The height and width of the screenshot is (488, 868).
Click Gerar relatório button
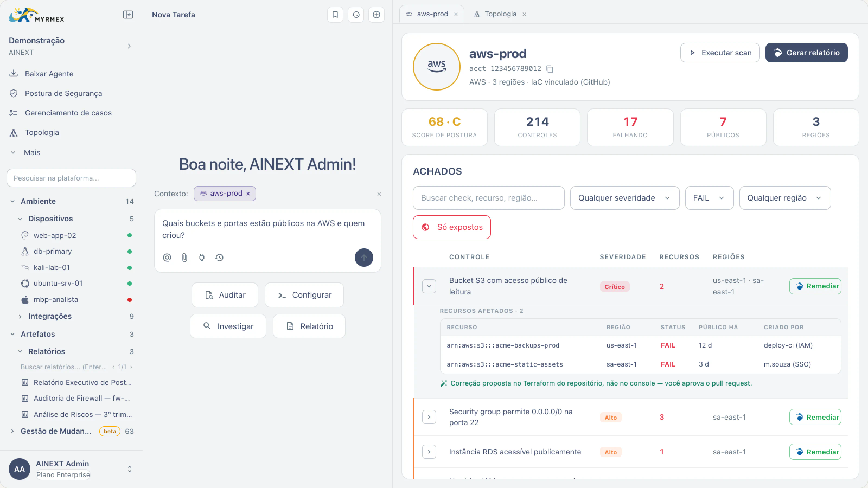click(x=807, y=53)
